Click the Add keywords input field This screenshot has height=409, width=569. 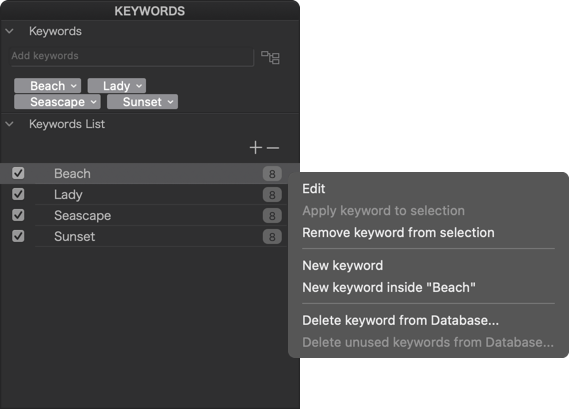point(132,56)
